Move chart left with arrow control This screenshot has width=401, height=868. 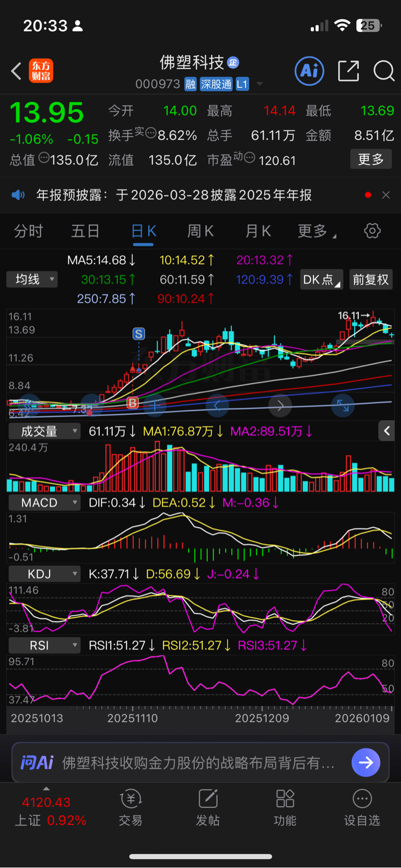(x=218, y=405)
